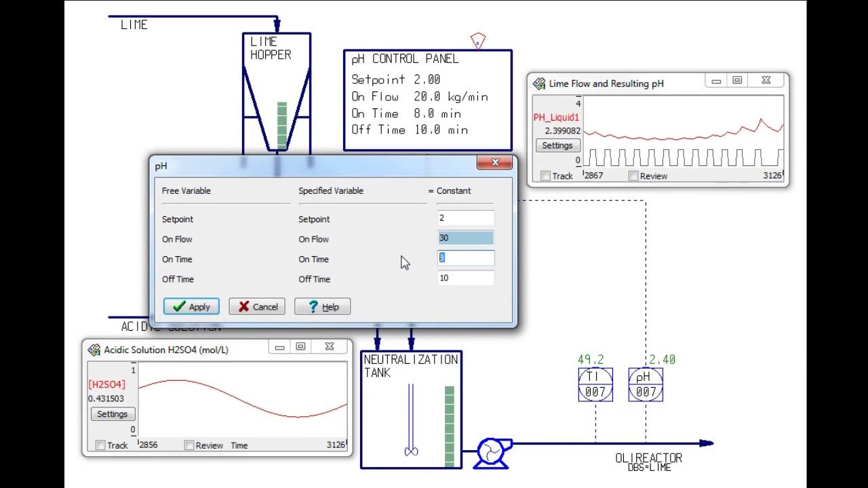868x488 pixels.
Task: Click the Setpoint constant input field
Action: pyautogui.click(x=466, y=218)
